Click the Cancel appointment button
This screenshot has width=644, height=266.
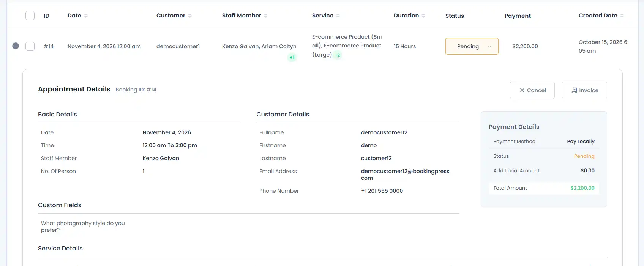pos(532,90)
